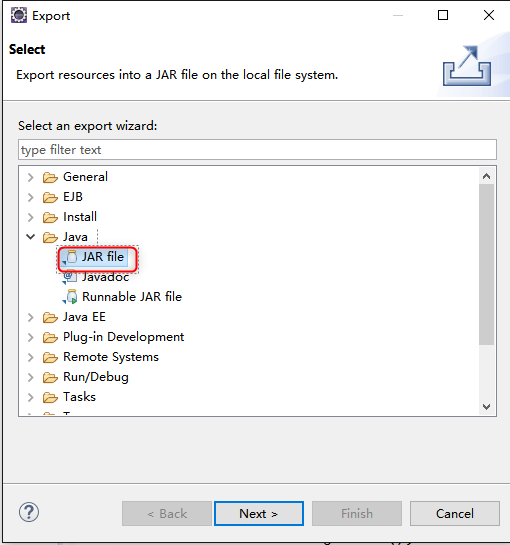Go to the next wizard page
Screen dimensions: 510x545
pos(259,513)
